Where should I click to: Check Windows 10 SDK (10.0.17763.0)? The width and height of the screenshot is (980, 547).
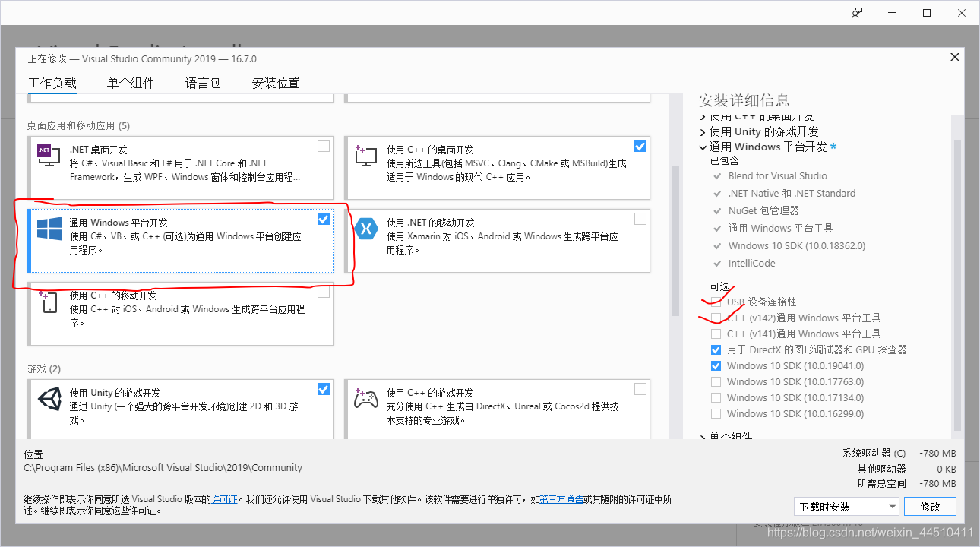pos(716,381)
